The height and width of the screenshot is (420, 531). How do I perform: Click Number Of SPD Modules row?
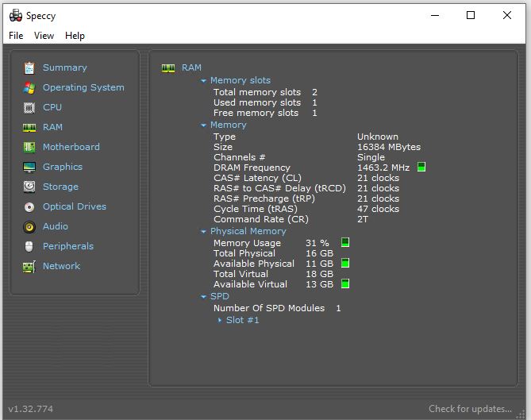(x=277, y=308)
